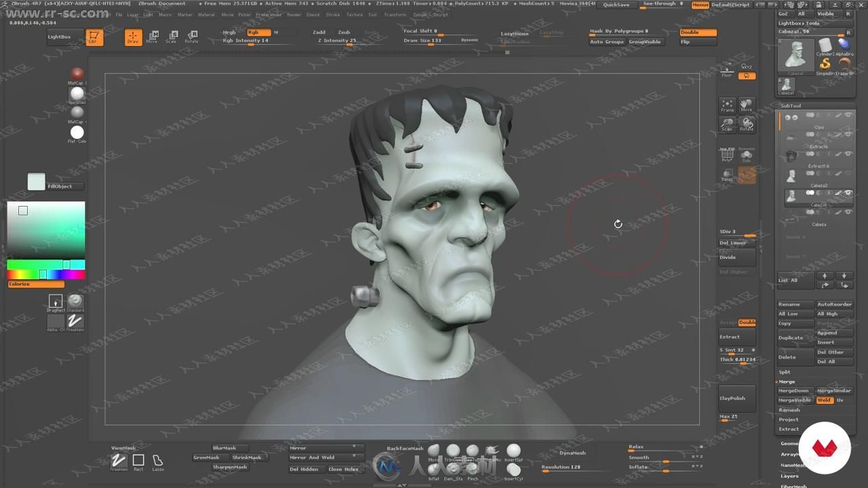868x488 pixels.
Task: Expand the NanoMesh section
Action: point(792,465)
